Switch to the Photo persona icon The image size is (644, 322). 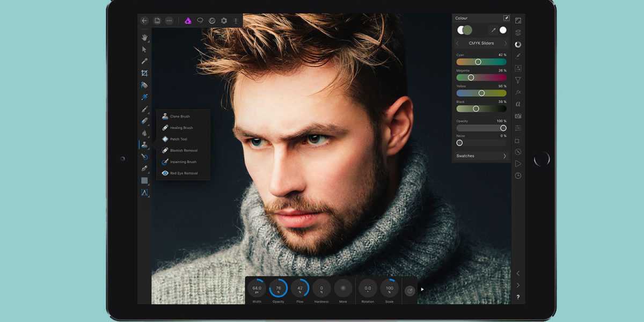(x=188, y=20)
